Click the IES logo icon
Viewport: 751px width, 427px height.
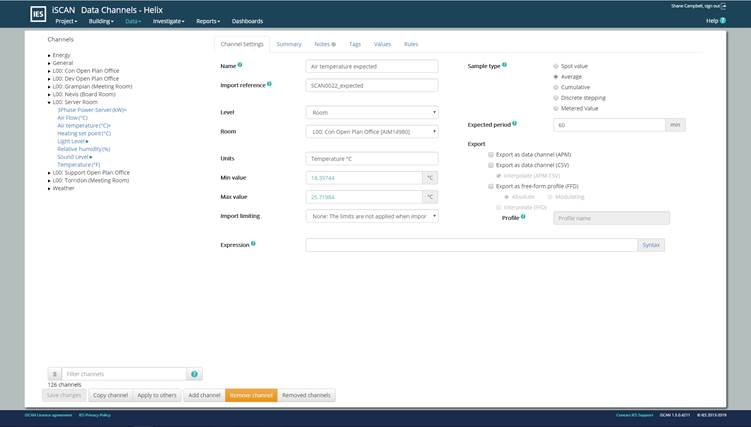coord(38,14)
